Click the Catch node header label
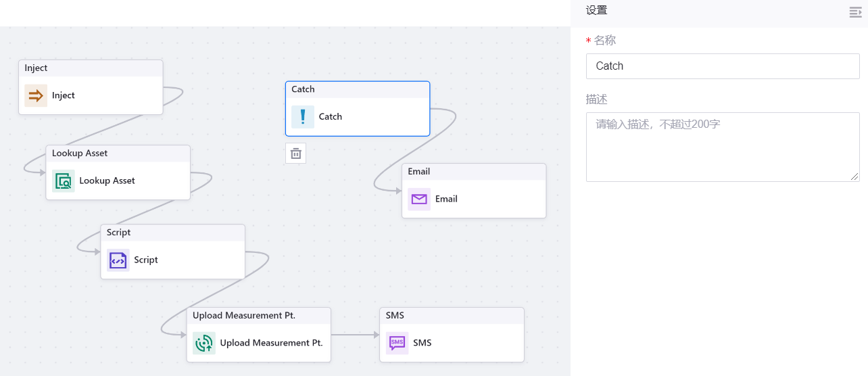The width and height of the screenshot is (868, 376). click(304, 89)
